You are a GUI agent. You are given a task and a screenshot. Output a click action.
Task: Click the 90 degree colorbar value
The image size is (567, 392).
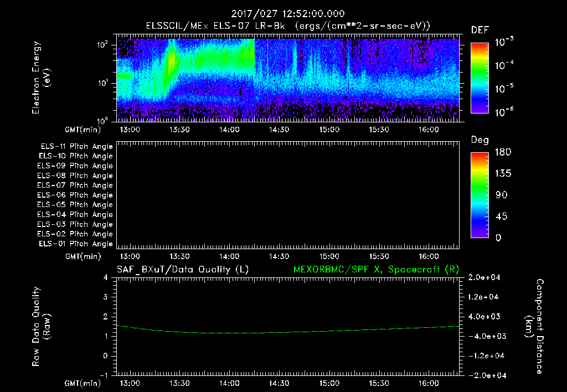[502, 195]
